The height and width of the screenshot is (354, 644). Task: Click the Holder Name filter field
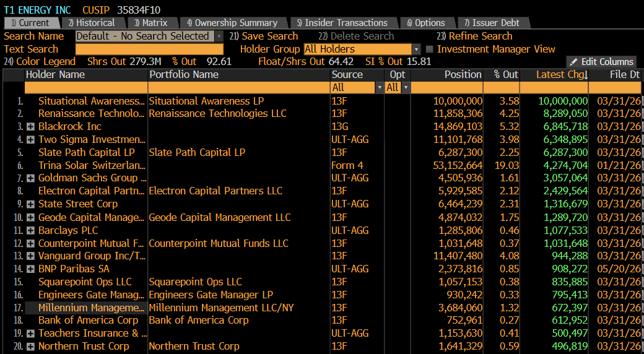tap(86, 87)
